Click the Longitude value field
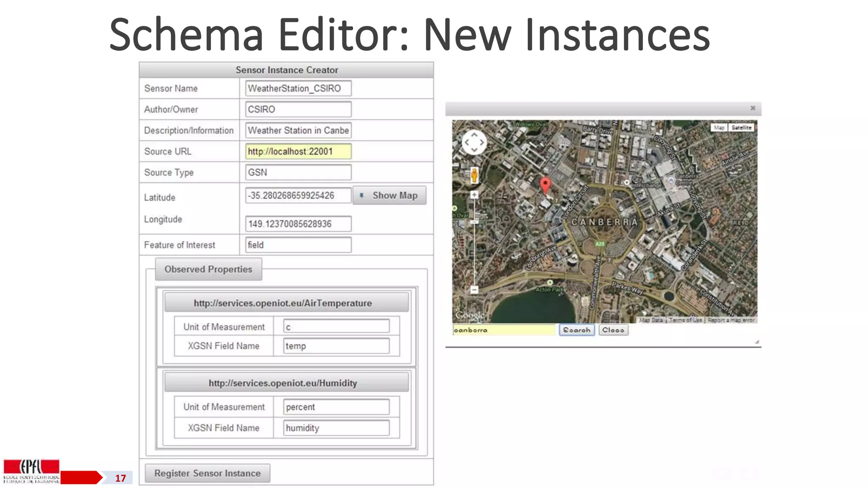The image size is (868, 488). click(298, 224)
